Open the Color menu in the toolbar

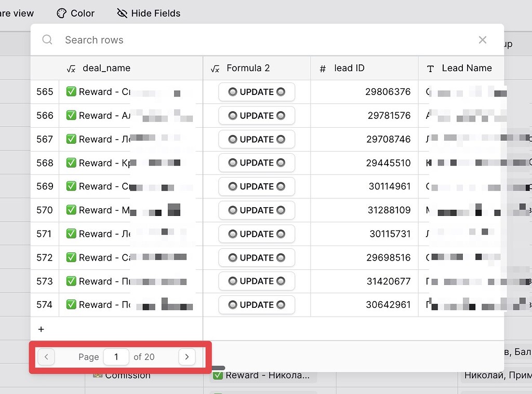[75, 13]
